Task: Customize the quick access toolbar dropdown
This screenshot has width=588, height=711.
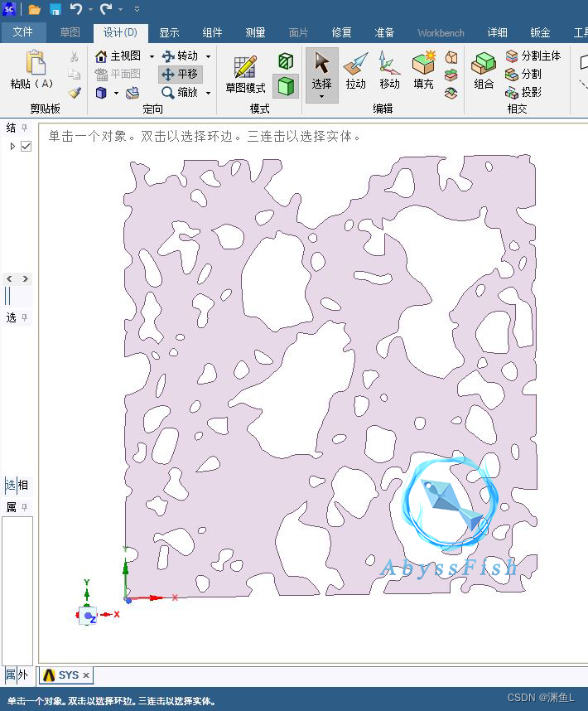Action: tap(137, 8)
